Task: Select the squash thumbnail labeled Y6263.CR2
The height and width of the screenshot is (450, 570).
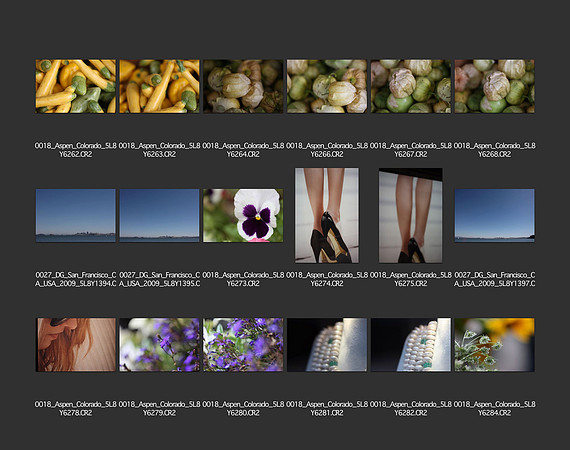Action: 160,86
